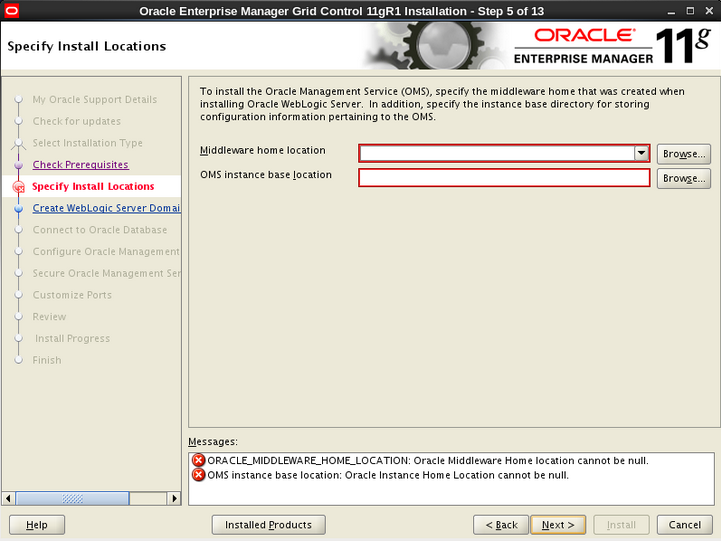Click the Messages label
The image size is (721, 546).
point(213,442)
